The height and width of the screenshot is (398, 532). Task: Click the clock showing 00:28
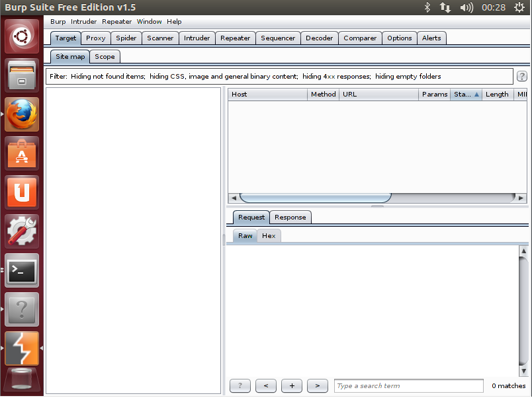[x=494, y=7]
